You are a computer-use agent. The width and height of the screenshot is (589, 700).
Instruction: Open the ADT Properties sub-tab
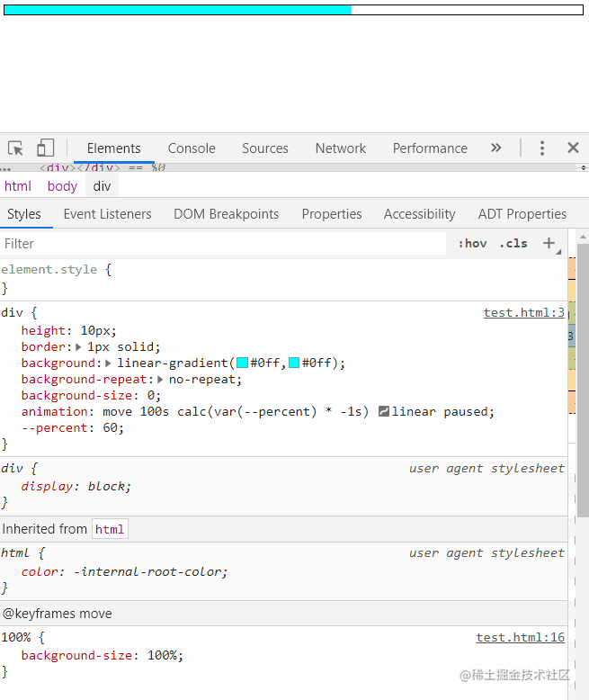(522, 214)
